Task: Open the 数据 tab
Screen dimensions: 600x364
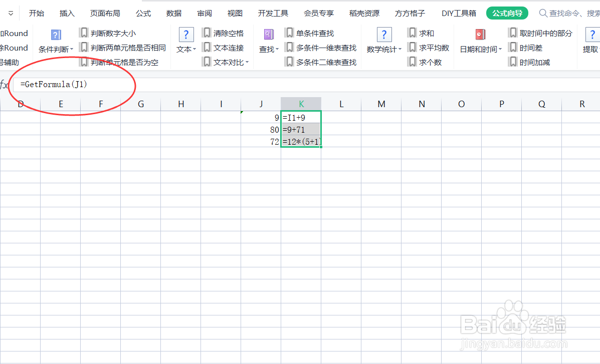Action: (174, 14)
